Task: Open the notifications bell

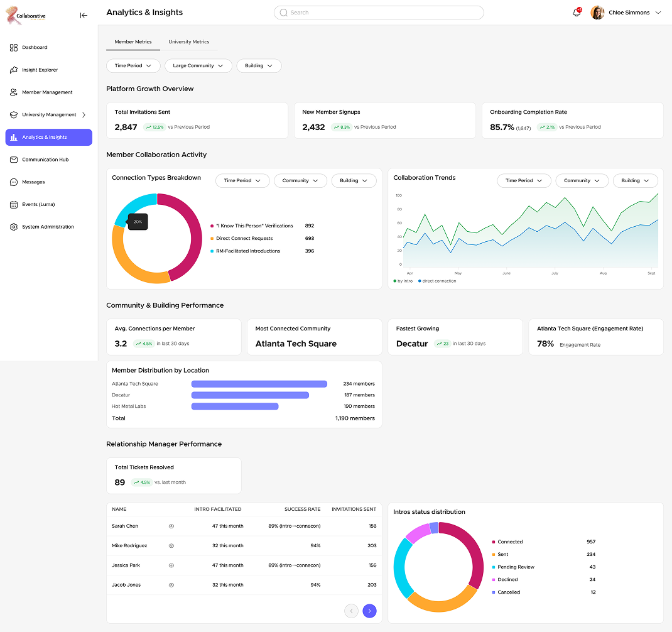Action: [x=577, y=13]
